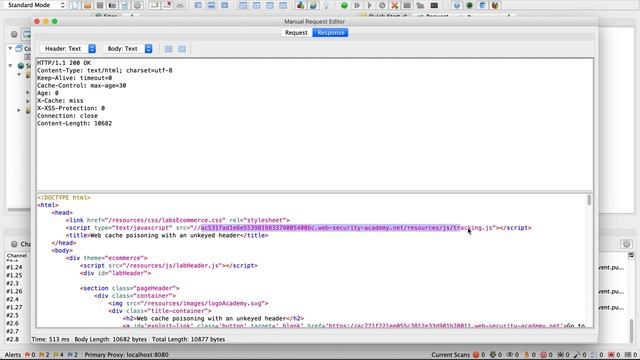Click the black console toolbar icon
The image size is (640, 360).
(x=434, y=5)
